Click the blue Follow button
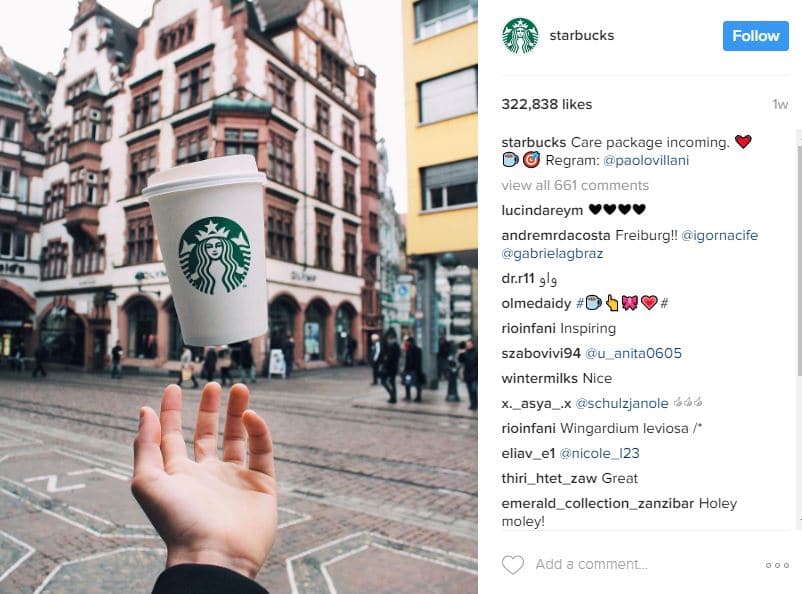802x594 pixels. coord(755,36)
